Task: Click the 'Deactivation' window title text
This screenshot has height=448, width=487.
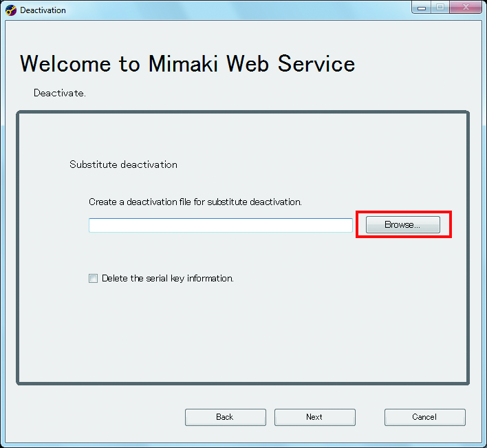Action: (43, 10)
